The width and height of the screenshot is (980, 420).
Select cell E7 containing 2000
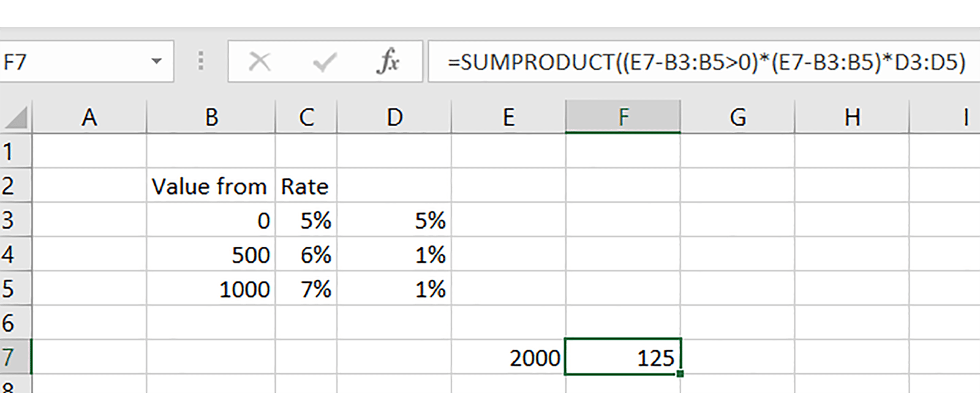508,358
